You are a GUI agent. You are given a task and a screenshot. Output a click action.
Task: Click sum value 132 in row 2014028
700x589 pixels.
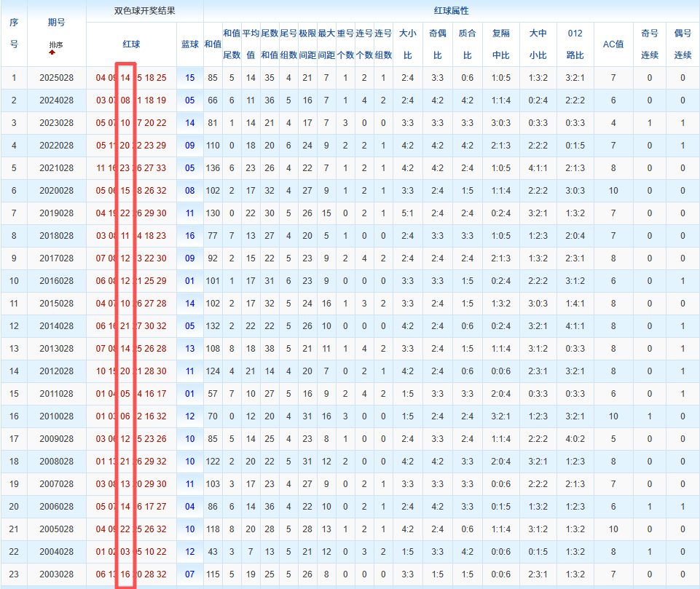pyautogui.click(x=213, y=326)
